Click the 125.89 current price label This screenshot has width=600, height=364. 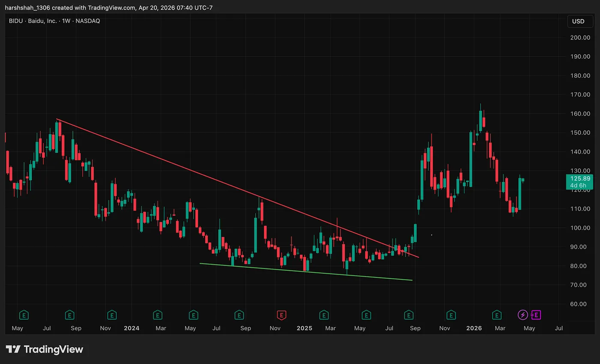(x=579, y=179)
